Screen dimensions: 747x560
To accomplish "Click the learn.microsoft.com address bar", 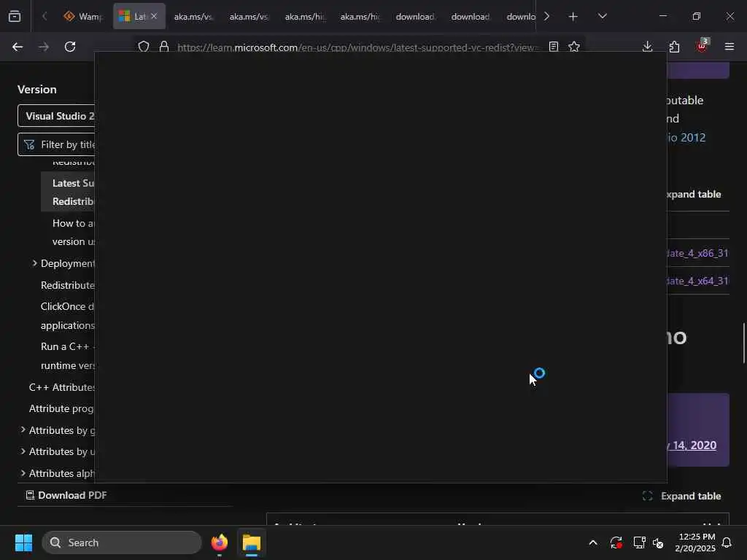I will [x=357, y=47].
